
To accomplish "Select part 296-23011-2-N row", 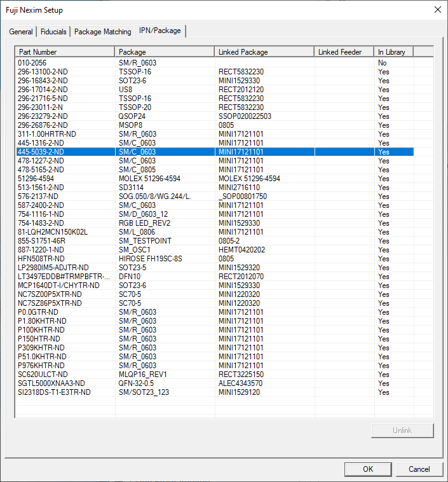I will [215, 107].
